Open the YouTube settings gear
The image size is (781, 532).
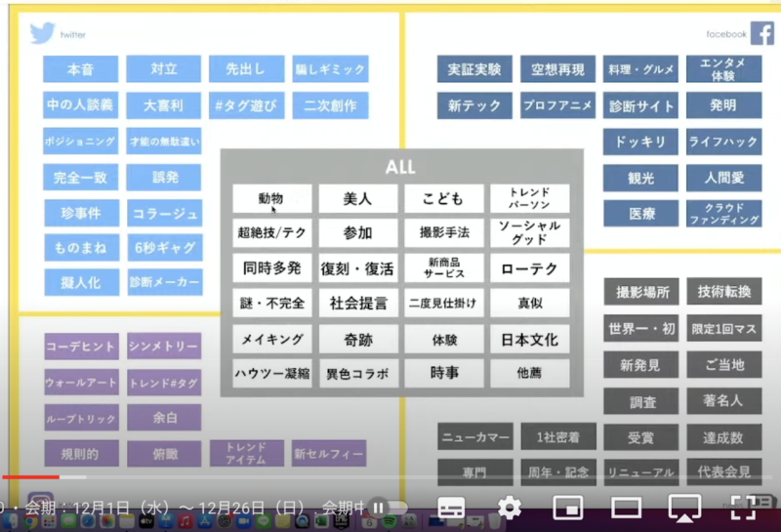510,507
